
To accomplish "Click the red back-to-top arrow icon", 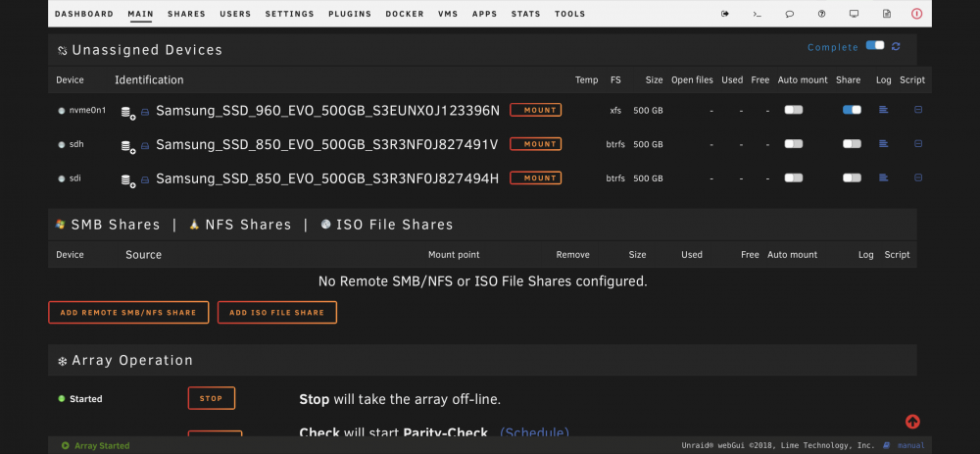I will (x=912, y=422).
